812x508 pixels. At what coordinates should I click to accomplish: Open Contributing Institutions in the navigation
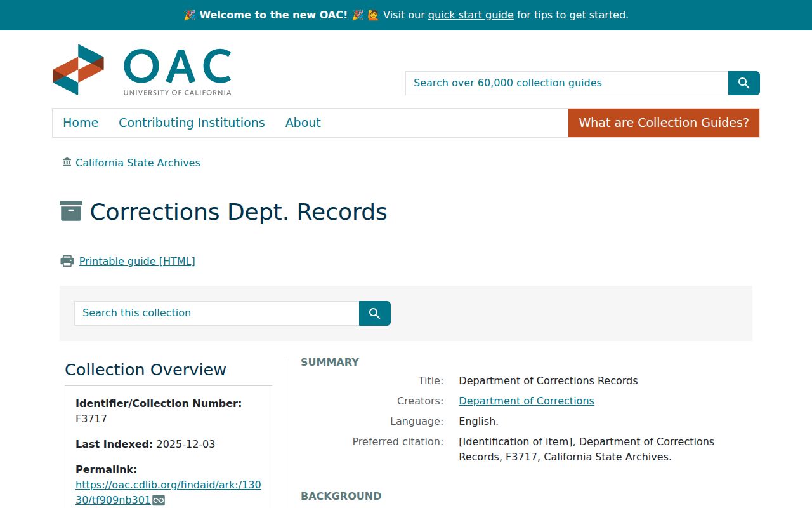(192, 123)
